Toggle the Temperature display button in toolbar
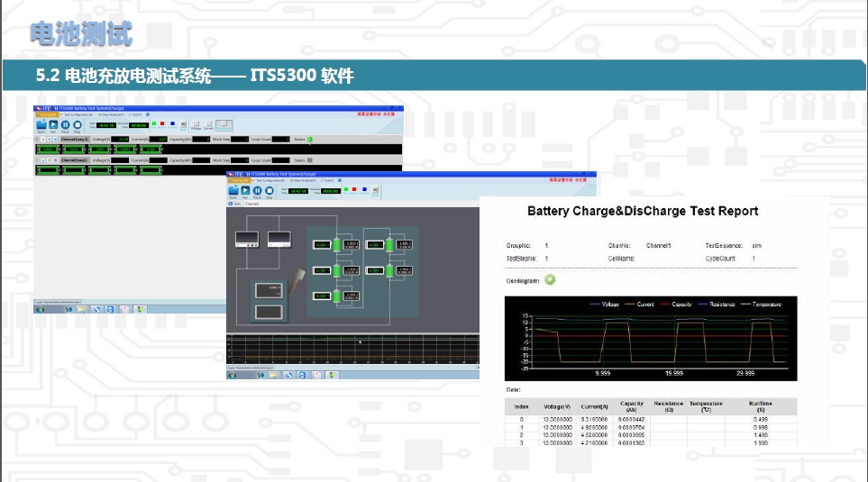This screenshot has width=868, height=482. pos(223,125)
